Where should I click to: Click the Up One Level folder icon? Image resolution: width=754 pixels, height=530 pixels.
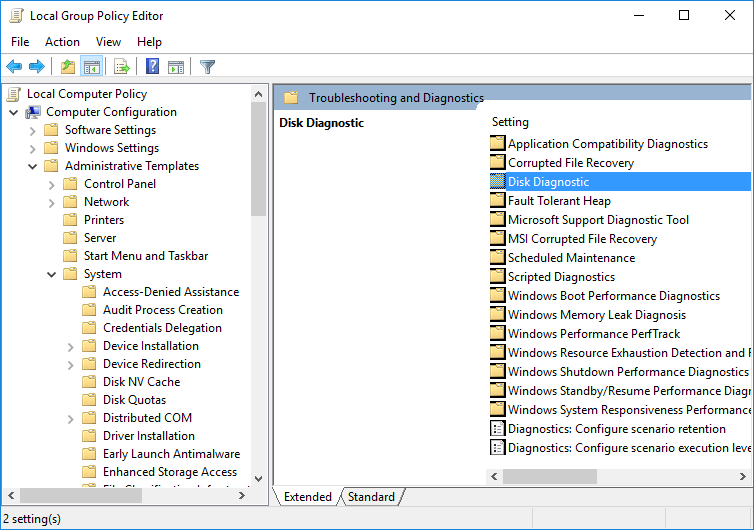[x=67, y=67]
